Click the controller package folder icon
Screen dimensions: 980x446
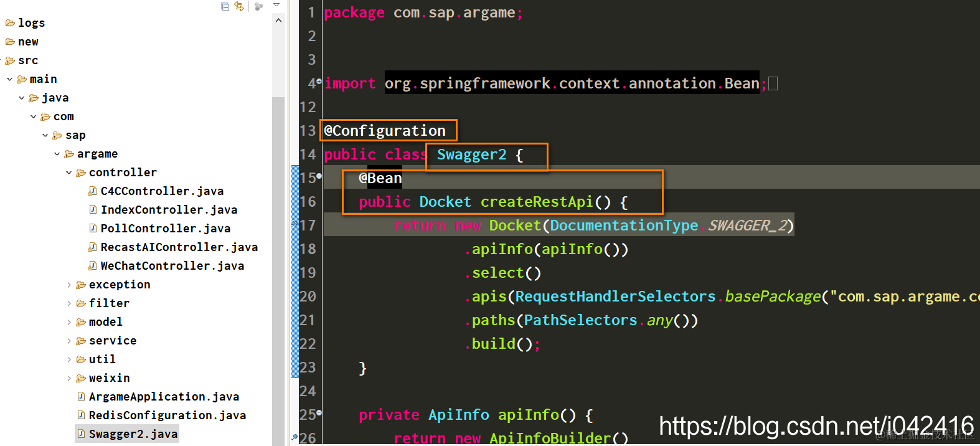point(81,173)
